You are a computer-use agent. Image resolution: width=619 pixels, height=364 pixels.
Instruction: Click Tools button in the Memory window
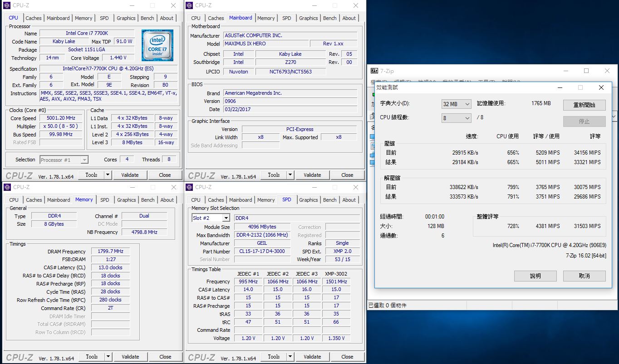[x=92, y=357]
